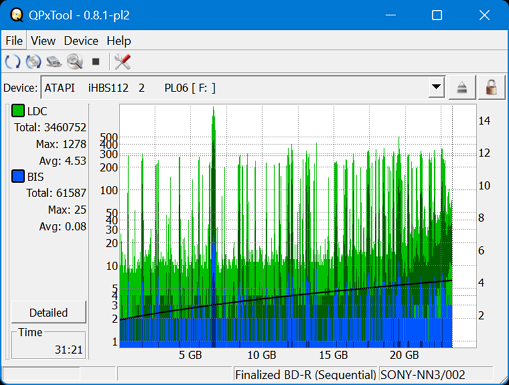Click the Finalized BD-R (Sequential) status text
This screenshot has height=385, width=509.
pos(305,375)
